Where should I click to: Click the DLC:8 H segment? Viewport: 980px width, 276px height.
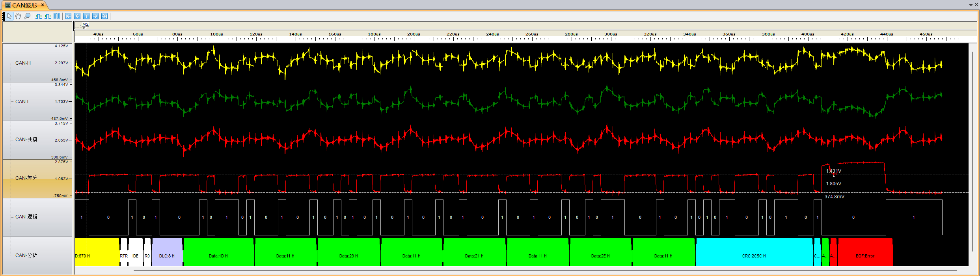tap(167, 252)
